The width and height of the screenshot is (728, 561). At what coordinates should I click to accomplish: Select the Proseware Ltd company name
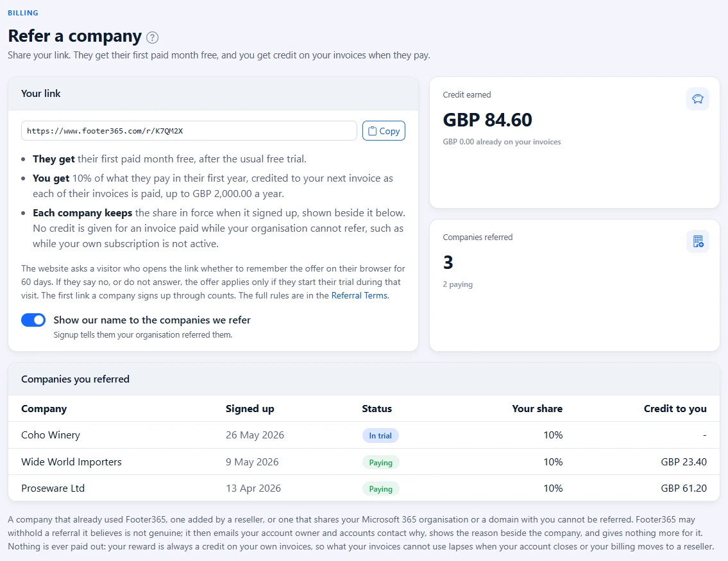(x=53, y=488)
